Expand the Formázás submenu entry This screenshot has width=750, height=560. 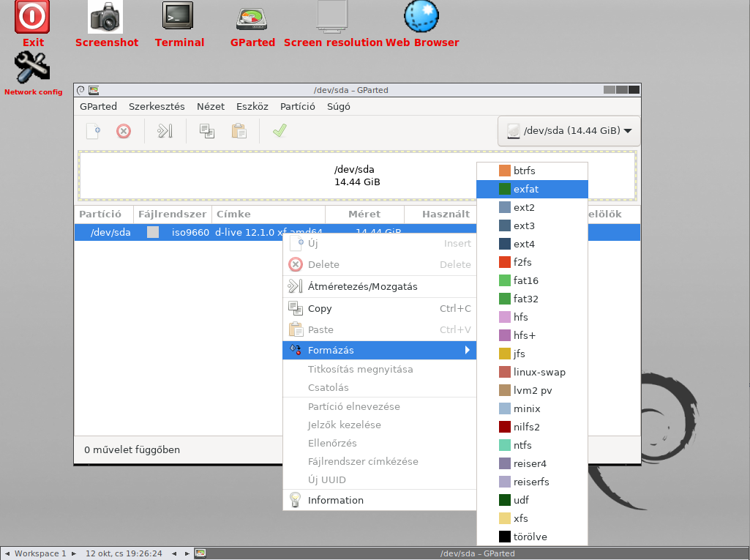tap(379, 350)
